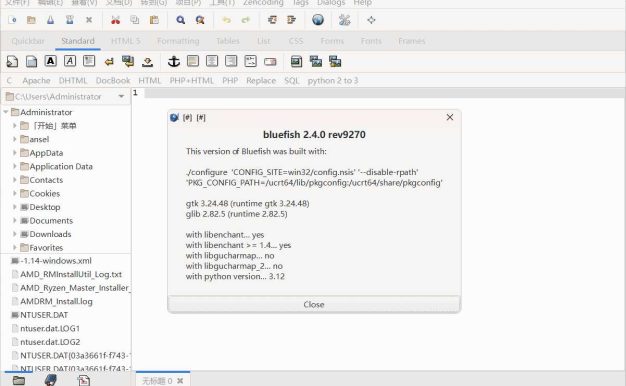Insert E-mail link icon

coord(270,62)
